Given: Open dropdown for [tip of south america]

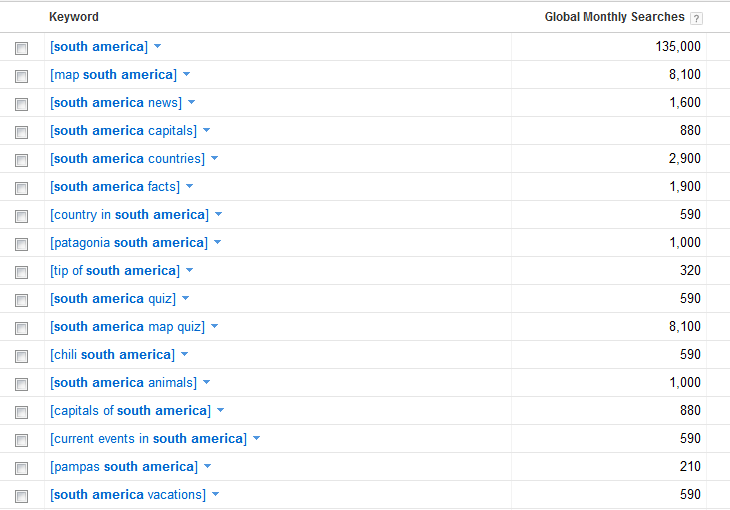Looking at the screenshot, I should [189, 270].
